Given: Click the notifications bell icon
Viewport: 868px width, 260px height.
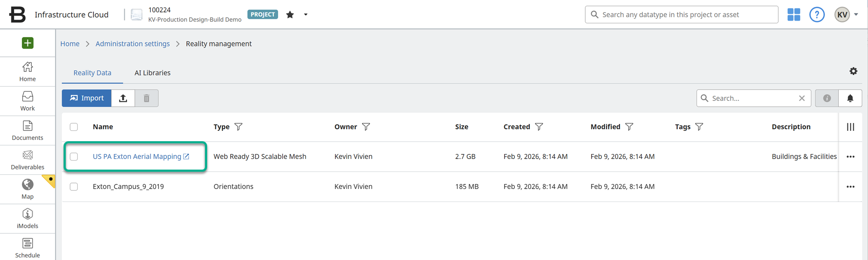Looking at the screenshot, I should pos(850,98).
